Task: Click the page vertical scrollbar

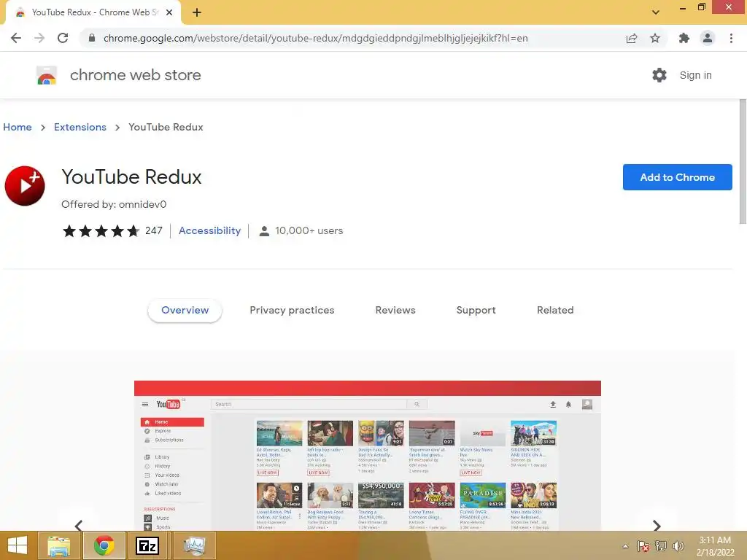Action: [x=743, y=162]
